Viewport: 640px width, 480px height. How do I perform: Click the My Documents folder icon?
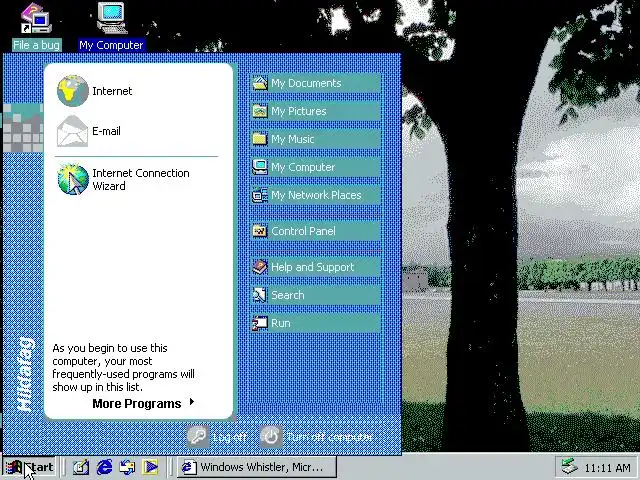pos(260,83)
